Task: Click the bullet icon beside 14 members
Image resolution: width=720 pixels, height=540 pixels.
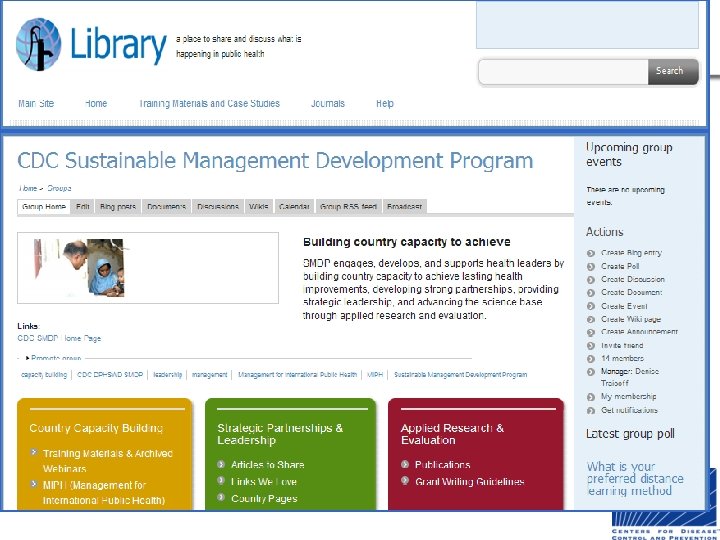Action: (x=591, y=359)
